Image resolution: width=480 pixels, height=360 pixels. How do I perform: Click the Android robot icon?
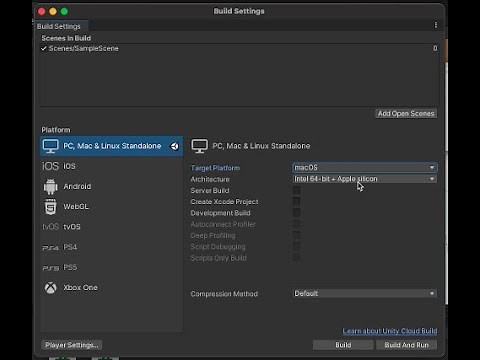(x=51, y=187)
